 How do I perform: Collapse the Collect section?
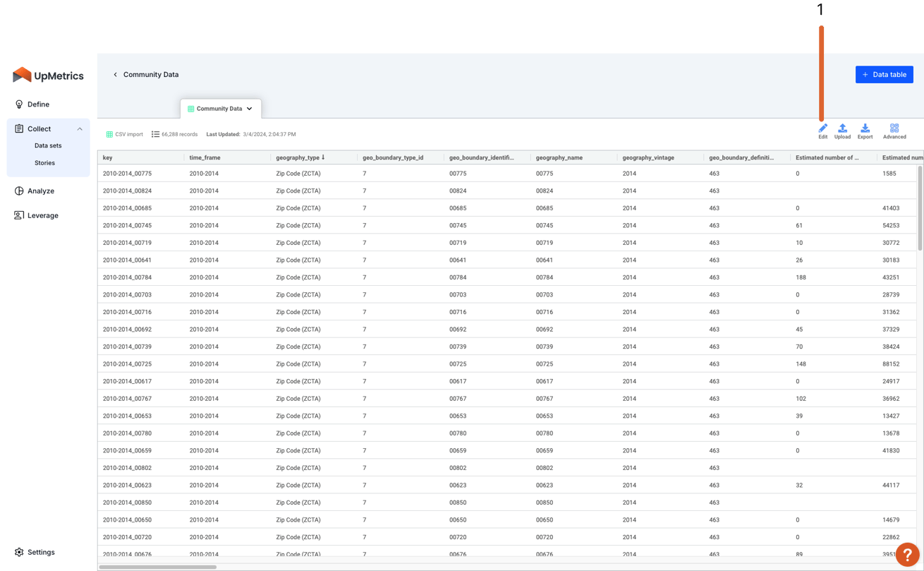coord(80,128)
